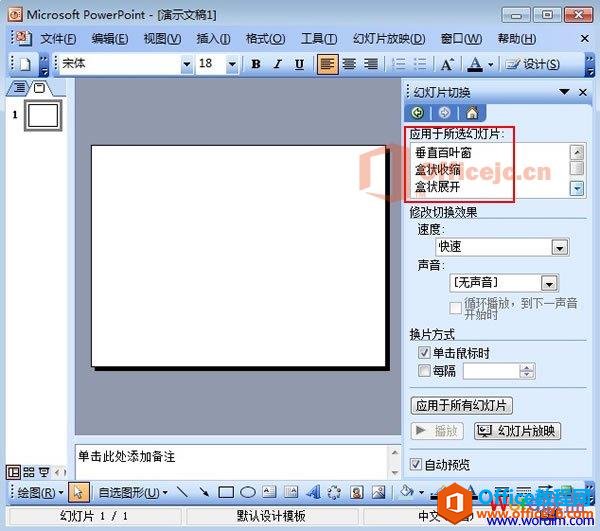
Task: Select the 盒状展开 transition
Action: point(437,186)
